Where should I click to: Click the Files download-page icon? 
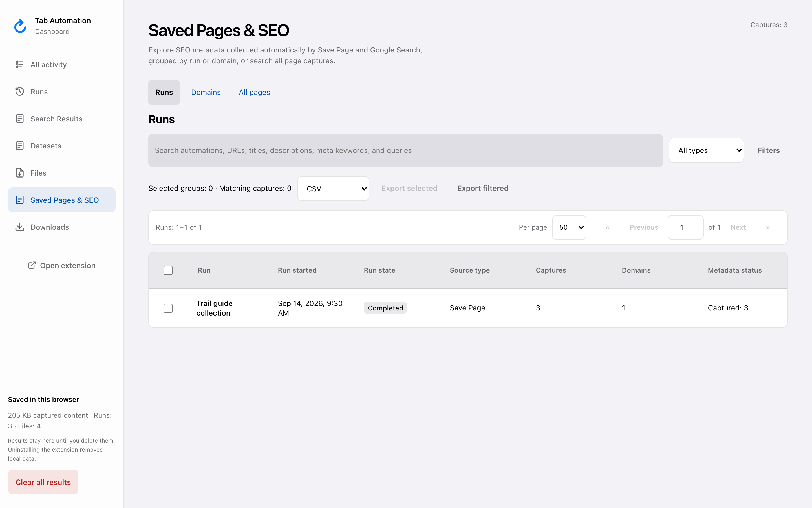[x=19, y=173]
